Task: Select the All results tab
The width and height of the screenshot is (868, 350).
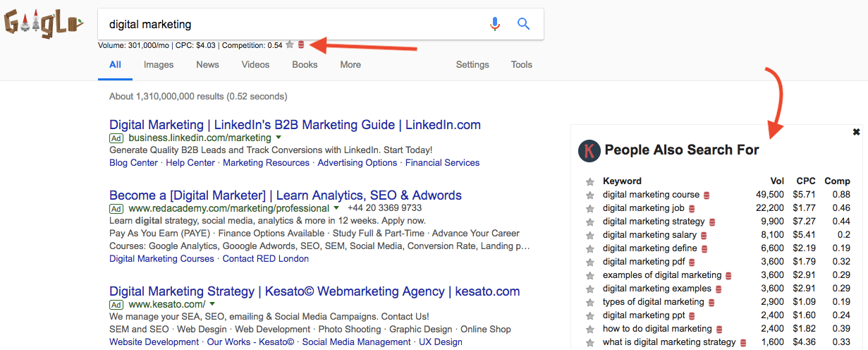Action: [x=115, y=64]
